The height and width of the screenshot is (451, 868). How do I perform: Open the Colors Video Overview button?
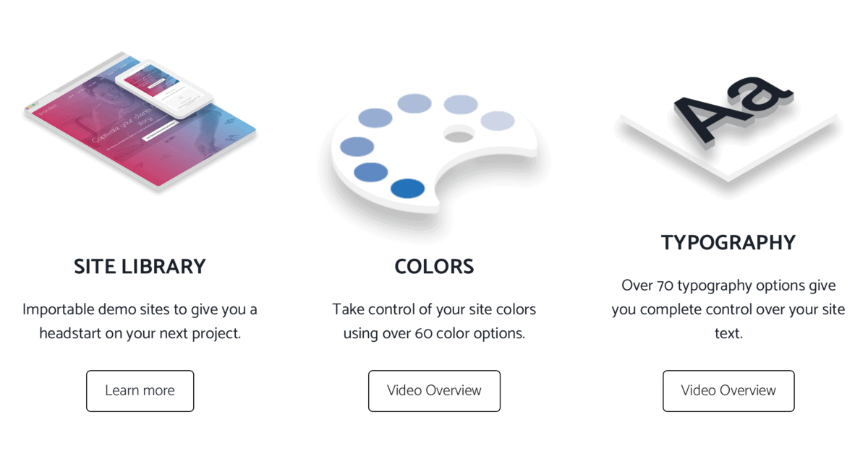[434, 391]
